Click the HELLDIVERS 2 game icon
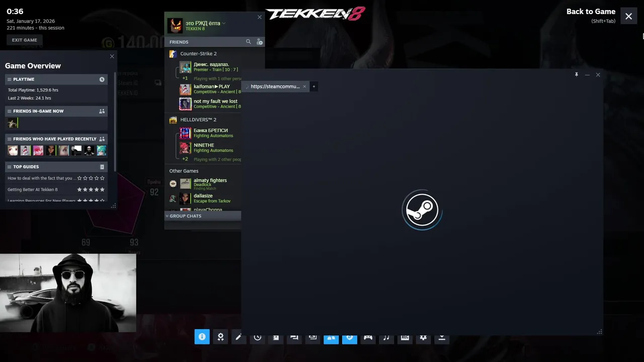Viewport: 644px width, 362px height. coord(173,120)
